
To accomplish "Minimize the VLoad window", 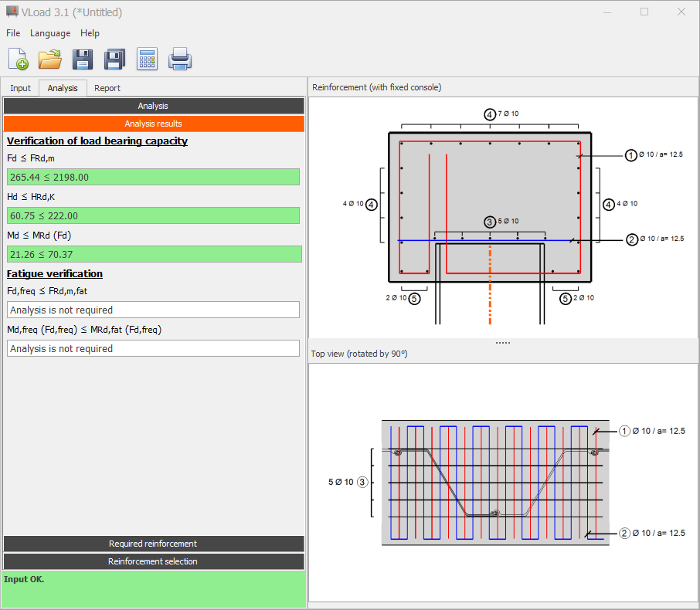I will pyautogui.click(x=607, y=12).
